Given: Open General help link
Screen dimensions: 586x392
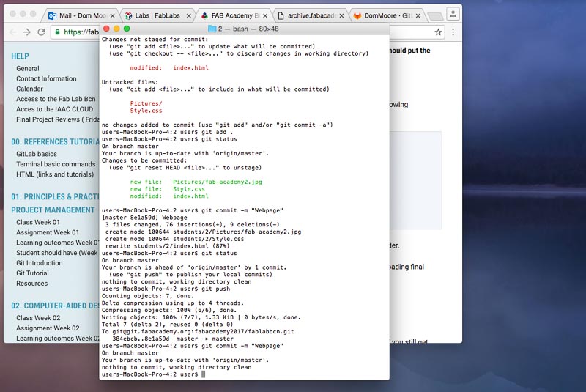Looking at the screenshot, I should click(x=28, y=68).
